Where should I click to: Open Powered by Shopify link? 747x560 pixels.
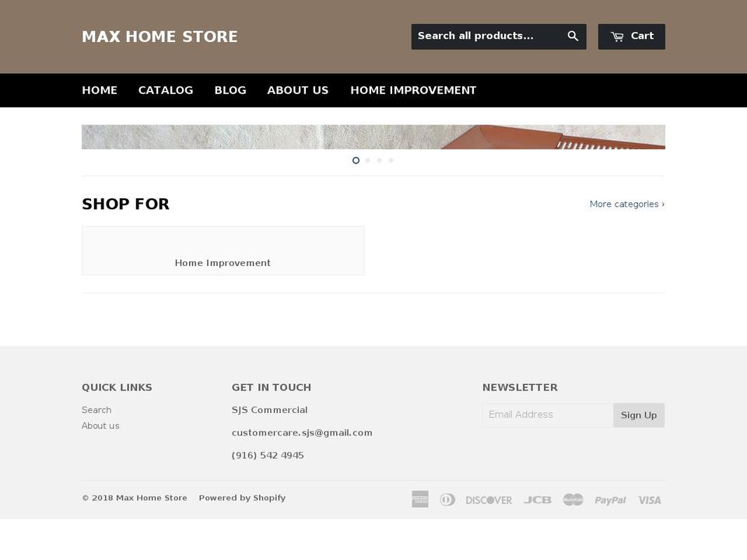pos(242,498)
